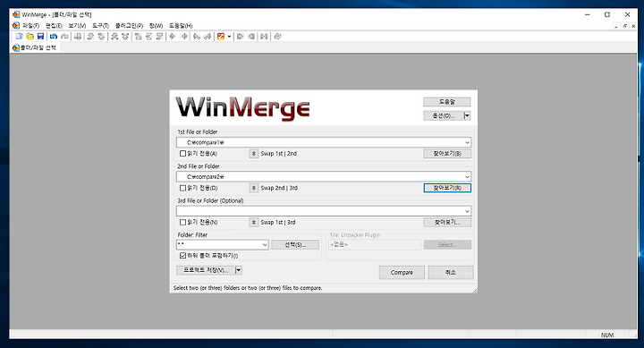Click the Open folder toolbar icon
The width and height of the screenshot is (644, 348).
[30, 37]
